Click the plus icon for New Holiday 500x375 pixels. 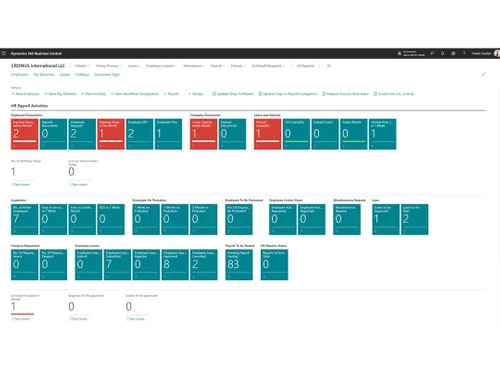(83, 94)
